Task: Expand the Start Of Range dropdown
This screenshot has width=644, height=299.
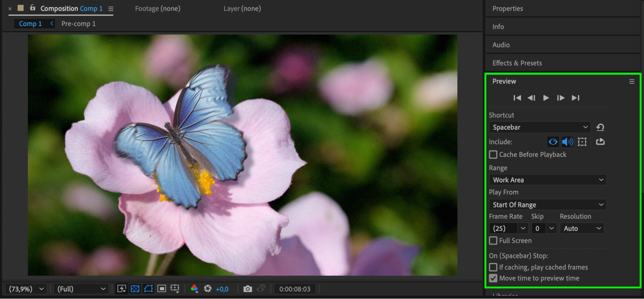Action: click(547, 205)
